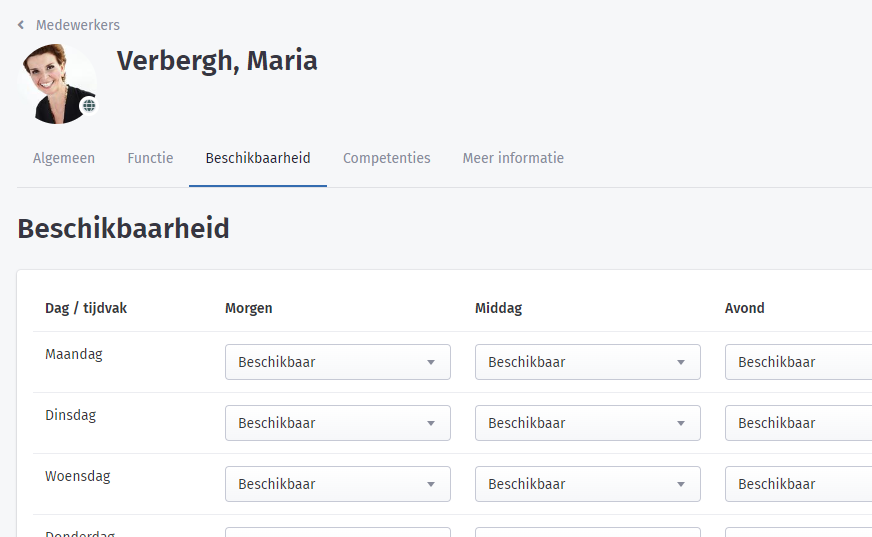The width and height of the screenshot is (872, 537).
Task: Open the Woensdag Morgen availability dropdown
Action: pyautogui.click(x=338, y=484)
